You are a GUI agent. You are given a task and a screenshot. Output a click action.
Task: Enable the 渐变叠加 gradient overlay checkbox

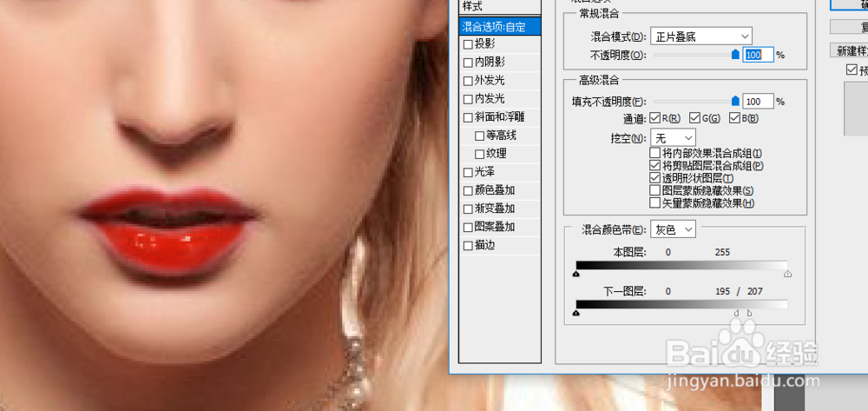coord(469,209)
